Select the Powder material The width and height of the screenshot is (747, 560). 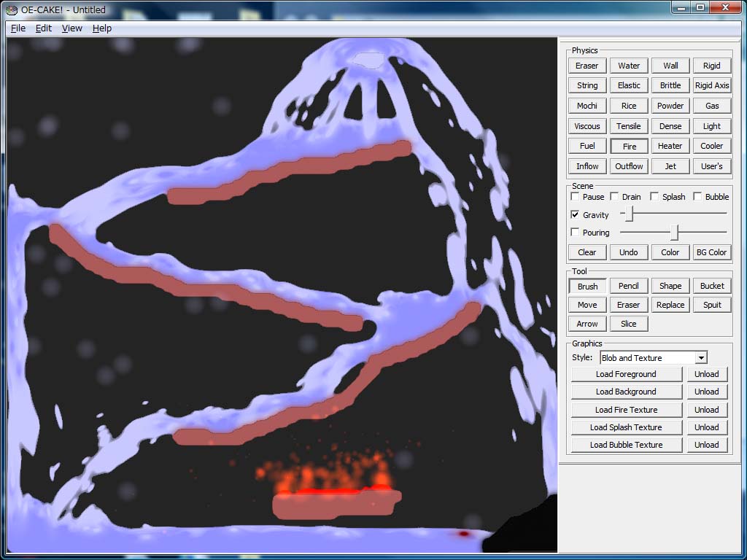(670, 106)
